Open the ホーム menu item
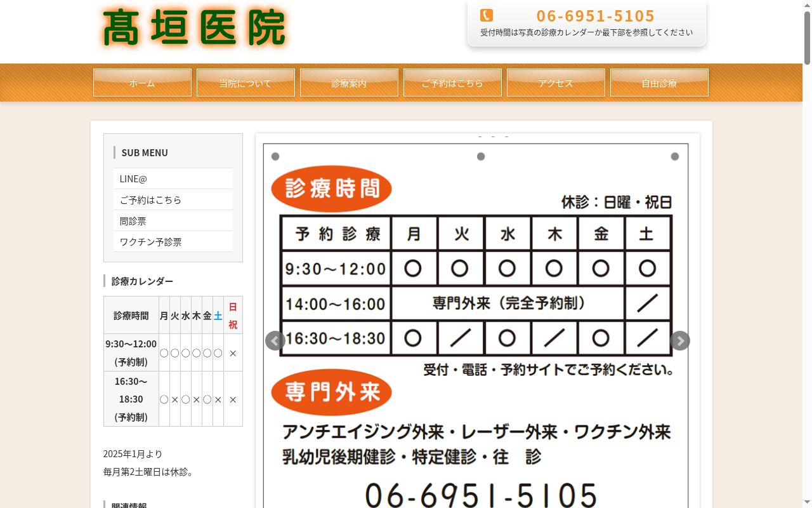This screenshot has width=812, height=508. 142,83
